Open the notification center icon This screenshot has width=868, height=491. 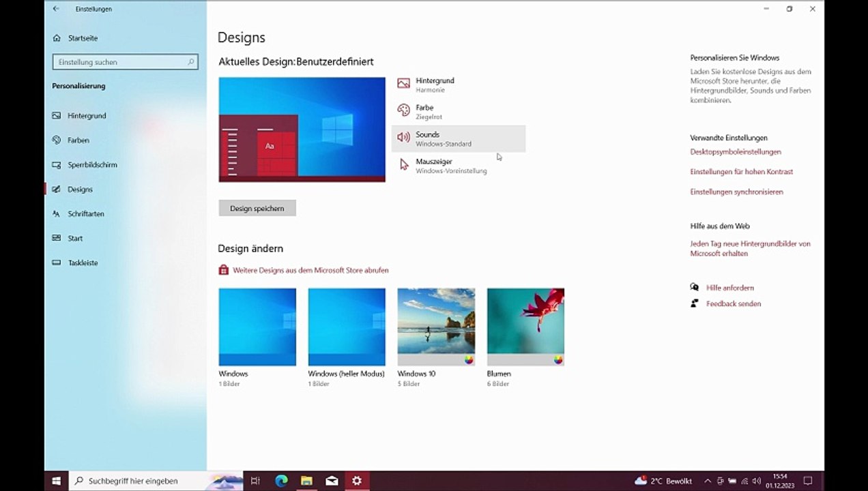pos(808,481)
